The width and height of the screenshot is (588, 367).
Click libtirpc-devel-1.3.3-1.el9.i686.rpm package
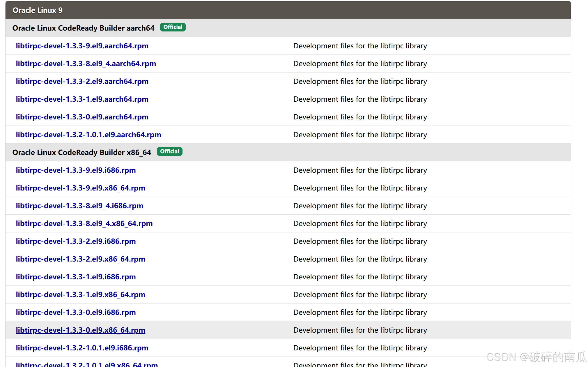(76, 277)
